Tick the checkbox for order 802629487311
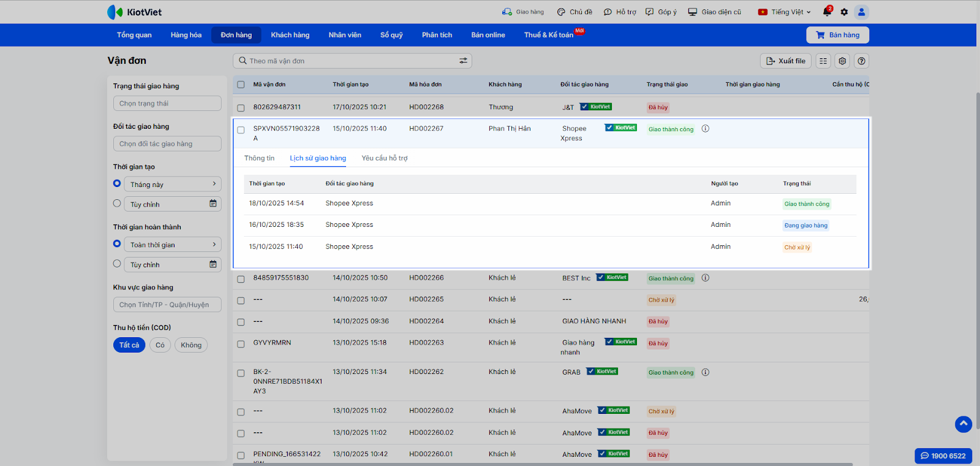Image resolution: width=980 pixels, height=466 pixels. tap(241, 107)
